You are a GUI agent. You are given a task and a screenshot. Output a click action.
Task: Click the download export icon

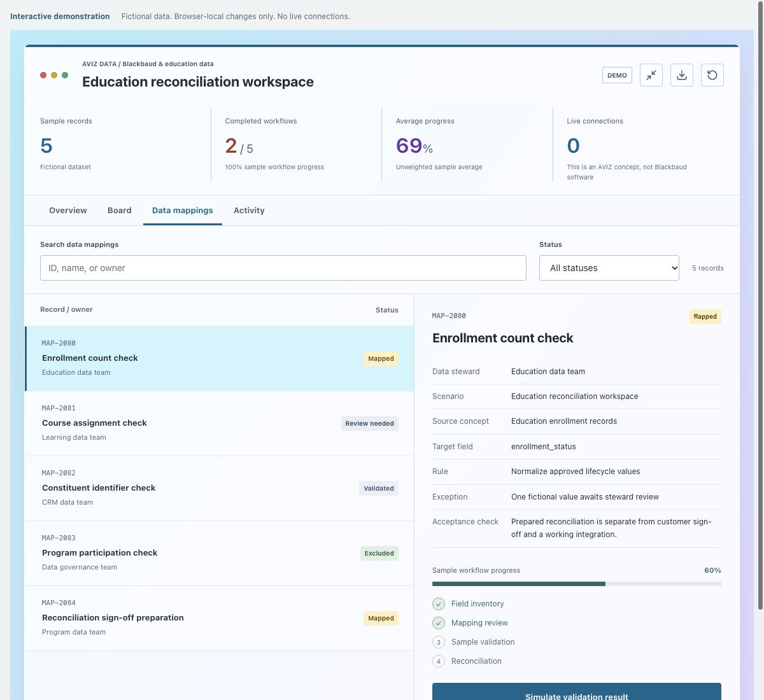pyautogui.click(x=682, y=75)
